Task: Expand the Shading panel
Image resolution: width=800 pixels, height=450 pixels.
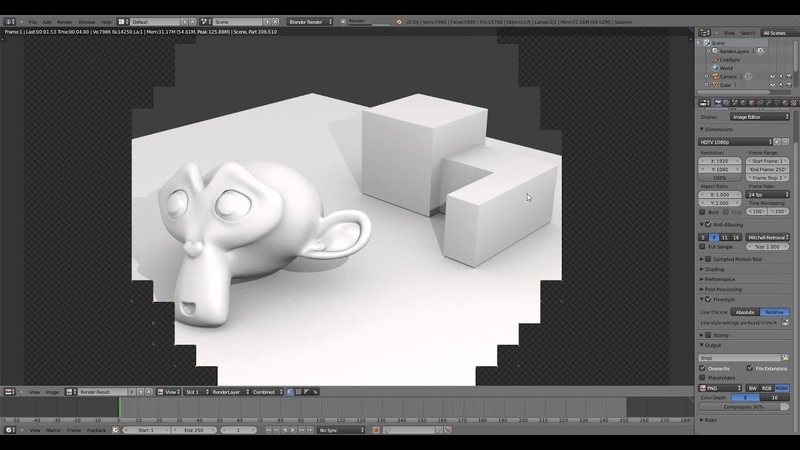Action: click(x=702, y=269)
